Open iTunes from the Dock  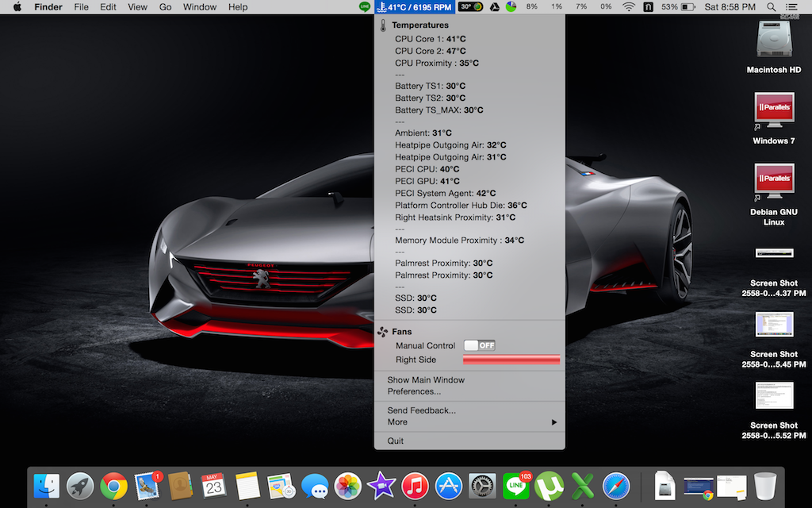point(415,485)
